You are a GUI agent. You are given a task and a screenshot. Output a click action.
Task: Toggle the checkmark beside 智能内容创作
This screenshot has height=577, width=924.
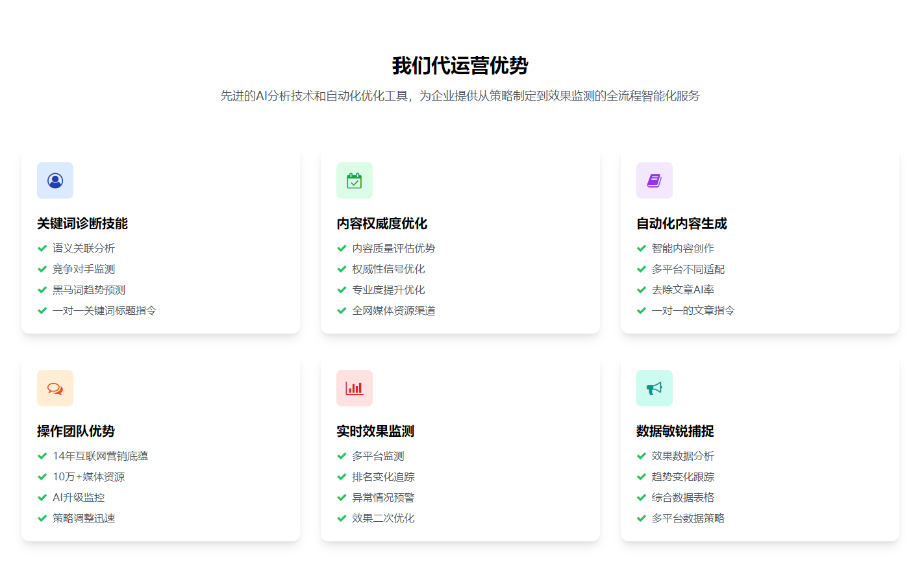click(640, 248)
